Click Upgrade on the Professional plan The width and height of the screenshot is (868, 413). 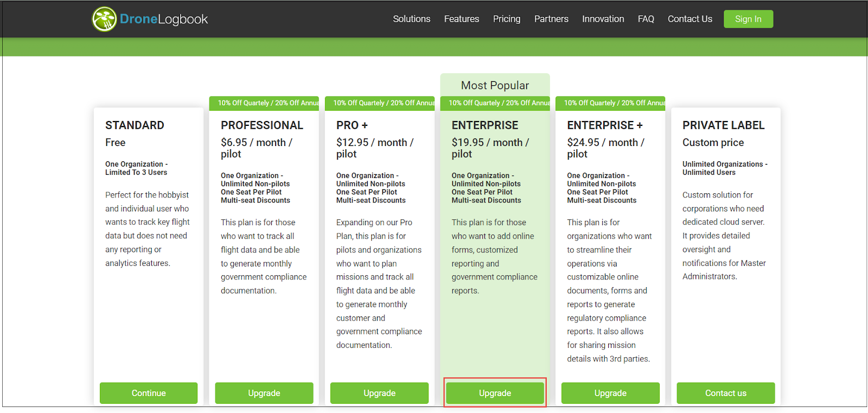coord(264,393)
